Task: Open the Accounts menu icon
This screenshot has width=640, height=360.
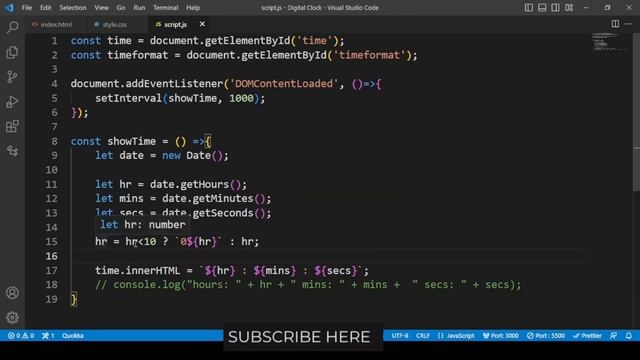Action: (x=12, y=293)
